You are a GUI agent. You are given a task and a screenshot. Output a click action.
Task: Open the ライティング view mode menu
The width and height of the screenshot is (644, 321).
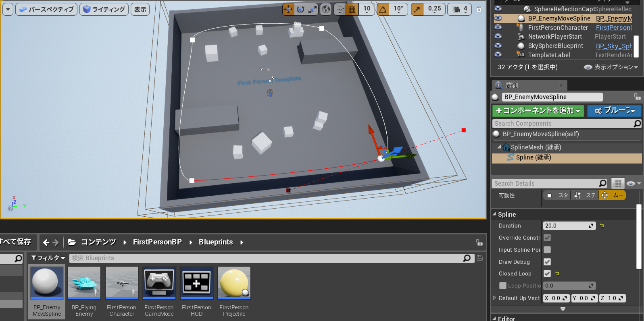[104, 9]
